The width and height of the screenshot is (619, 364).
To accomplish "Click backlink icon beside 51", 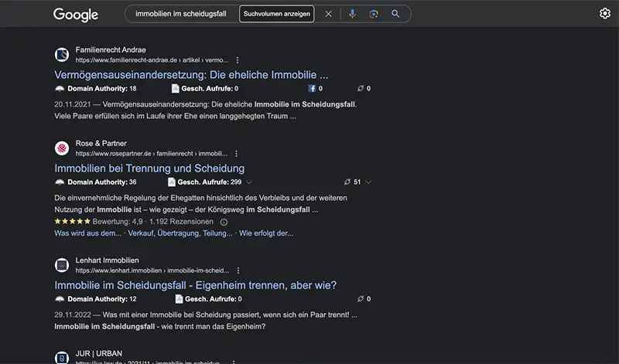I will pos(347,182).
